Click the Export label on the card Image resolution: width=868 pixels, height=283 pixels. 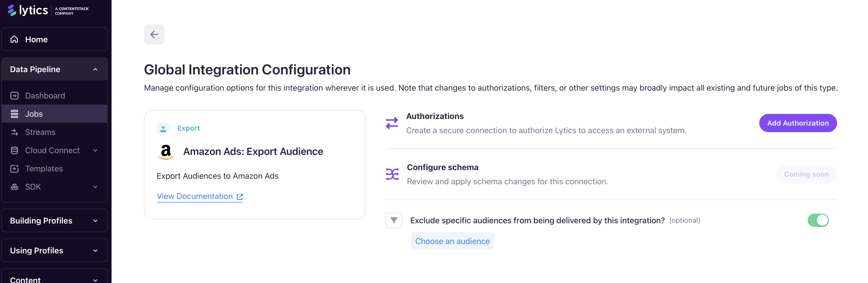[189, 128]
